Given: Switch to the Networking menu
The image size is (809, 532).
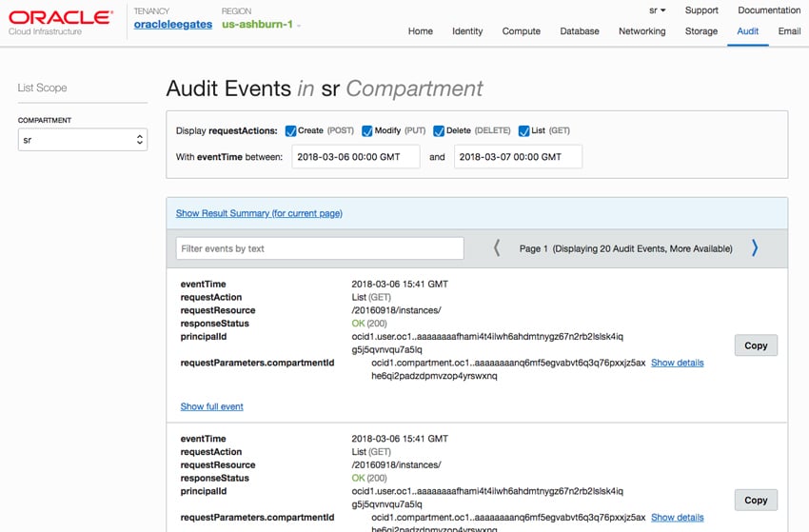Looking at the screenshot, I should 641,31.
